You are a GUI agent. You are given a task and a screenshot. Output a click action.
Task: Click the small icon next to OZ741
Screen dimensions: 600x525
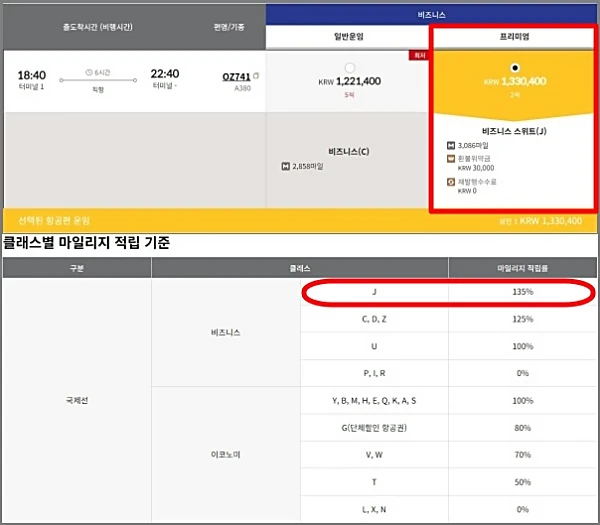256,76
